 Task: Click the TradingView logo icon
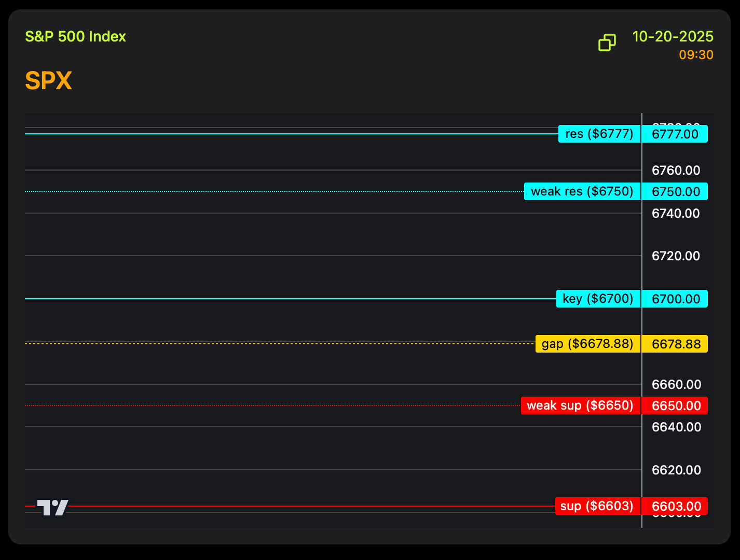click(52, 507)
